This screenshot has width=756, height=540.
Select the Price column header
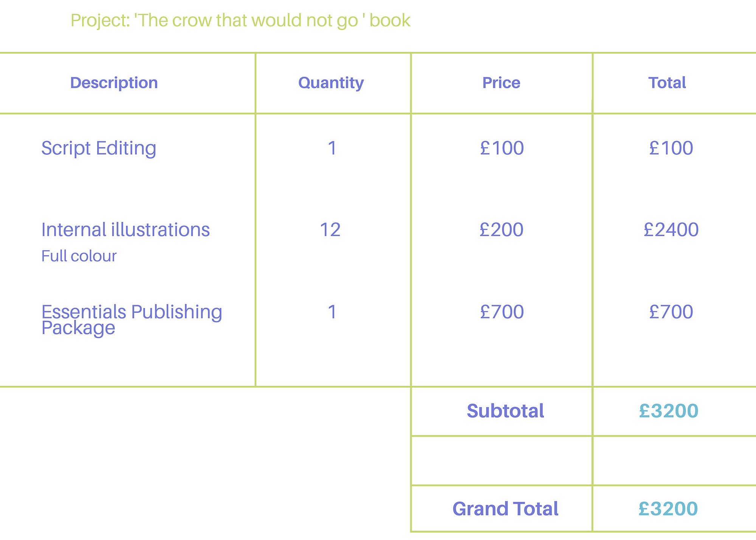tap(501, 83)
